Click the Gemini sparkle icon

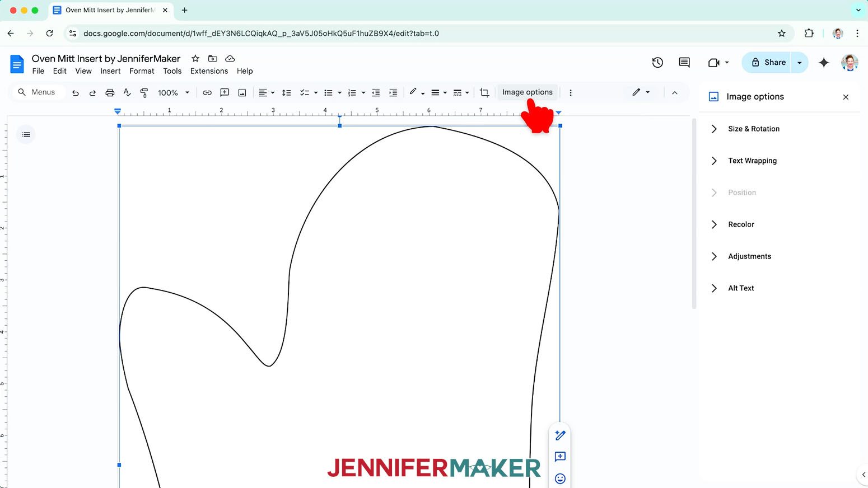click(824, 63)
